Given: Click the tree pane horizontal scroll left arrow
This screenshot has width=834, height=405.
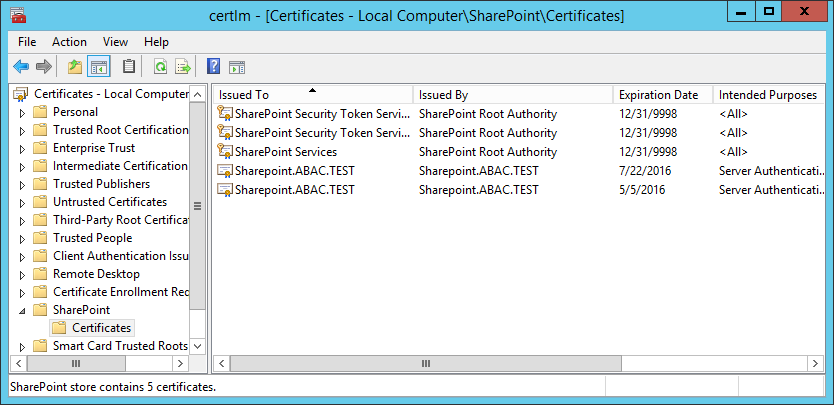Looking at the screenshot, I should tap(19, 363).
